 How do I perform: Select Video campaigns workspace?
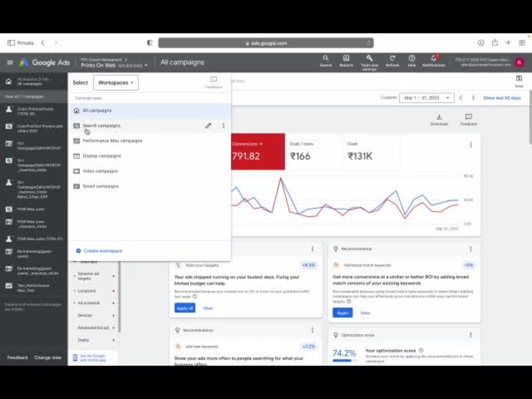tap(149, 171)
